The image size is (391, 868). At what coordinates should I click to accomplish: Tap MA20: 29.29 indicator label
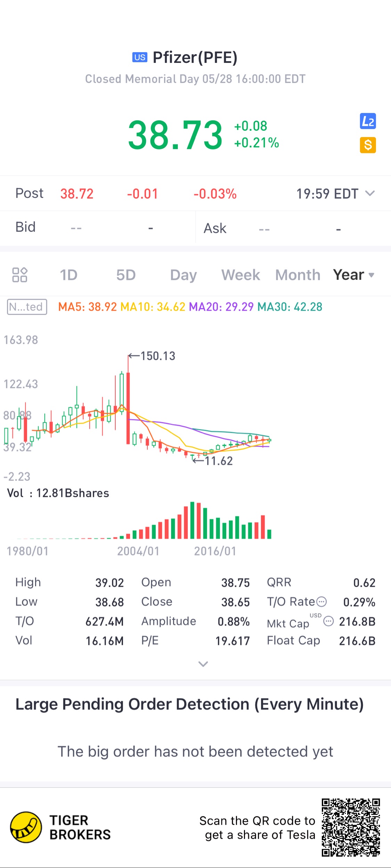pyautogui.click(x=221, y=307)
